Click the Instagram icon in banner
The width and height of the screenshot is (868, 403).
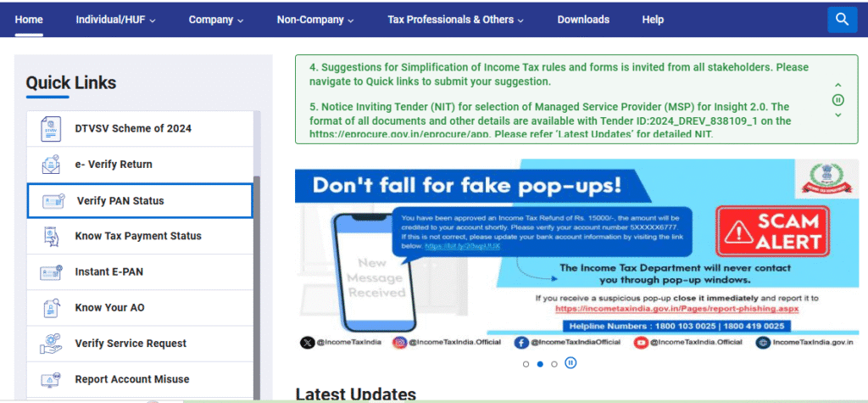(399, 343)
